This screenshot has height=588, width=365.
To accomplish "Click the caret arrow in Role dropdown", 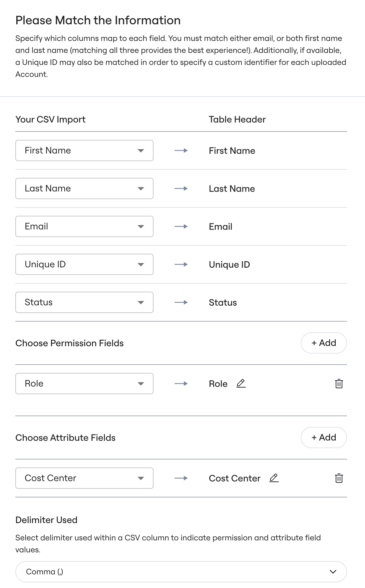I will (x=141, y=384).
